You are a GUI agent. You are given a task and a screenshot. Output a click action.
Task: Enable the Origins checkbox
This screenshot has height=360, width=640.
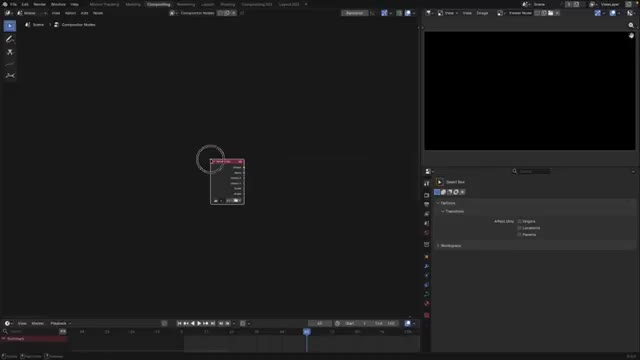pos(520,221)
